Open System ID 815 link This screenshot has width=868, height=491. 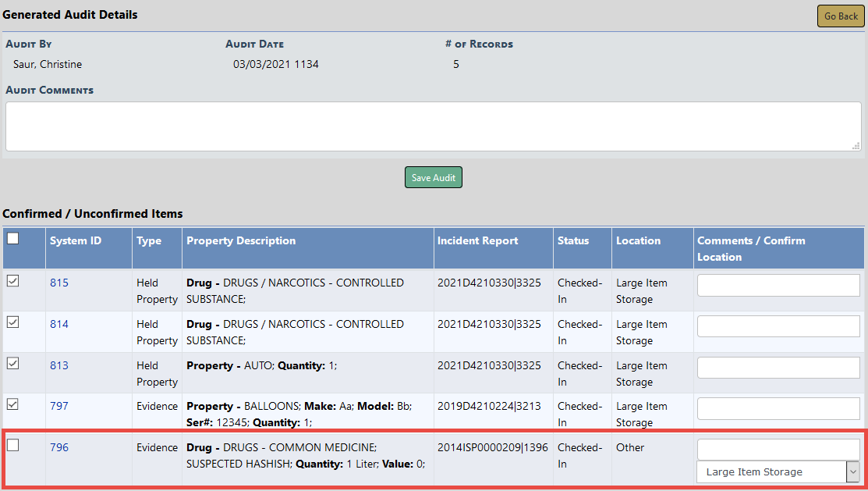59,283
